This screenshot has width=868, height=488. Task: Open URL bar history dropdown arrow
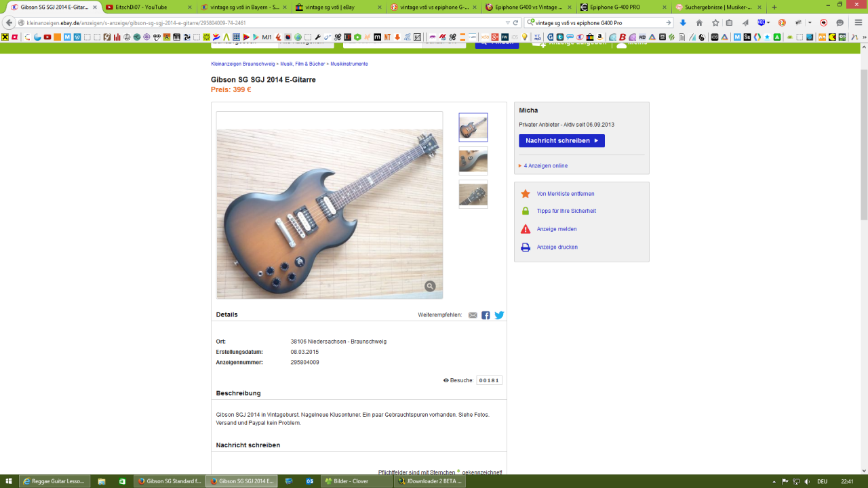point(507,22)
